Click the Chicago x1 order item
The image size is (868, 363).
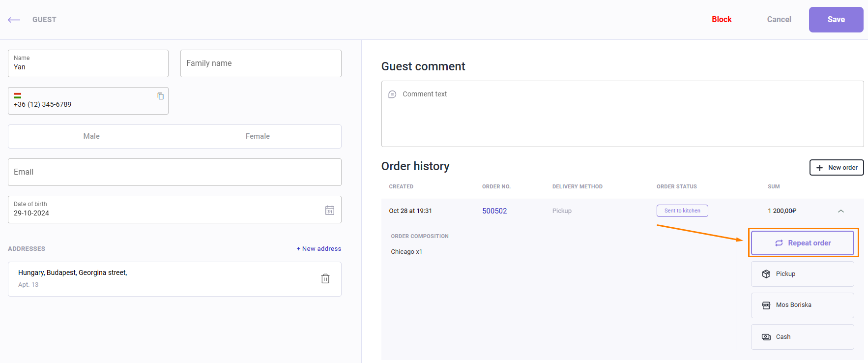tap(406, 252)
